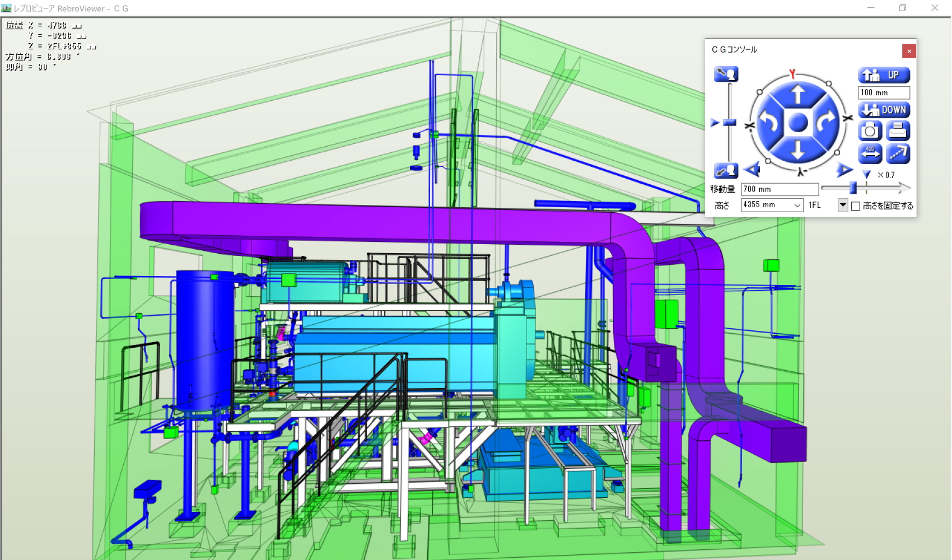Viewport: 952px width, 560px height.
Task: Open the 1FL floor selector dropdown
Action: pos(843,206)
